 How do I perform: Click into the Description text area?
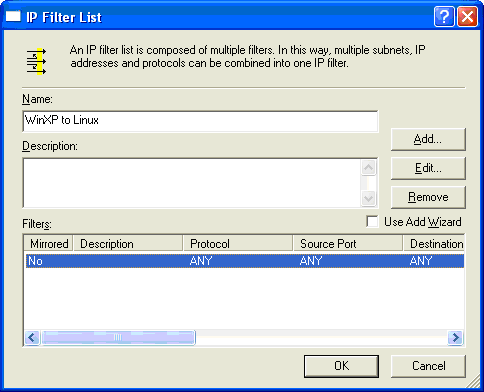click(x=192, y=183)
